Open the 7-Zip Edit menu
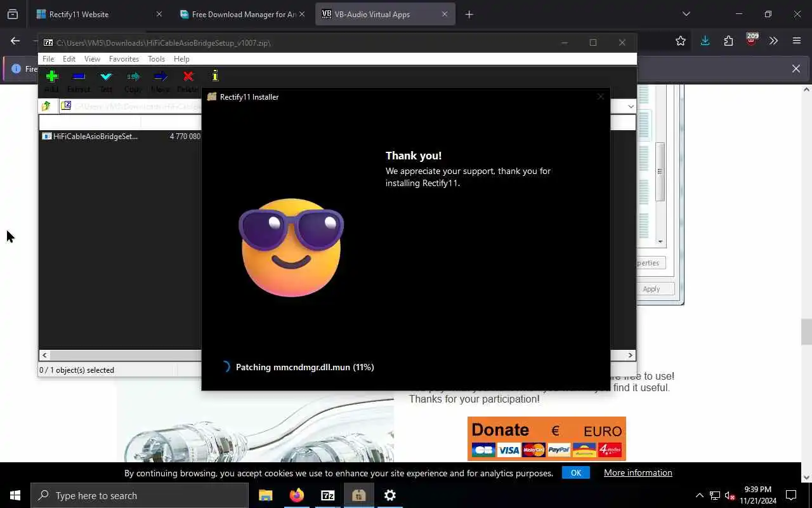The width and height of the screenshot is (812, 508). (x=69, y=59)
